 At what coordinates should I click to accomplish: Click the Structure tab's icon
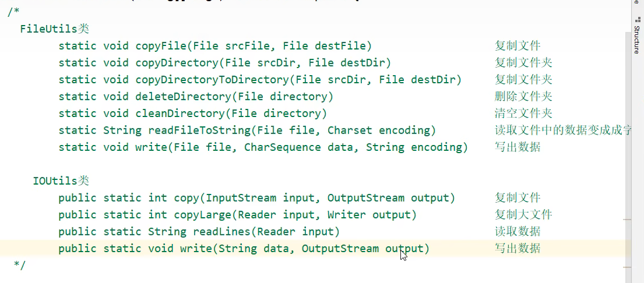click(638, 19)
